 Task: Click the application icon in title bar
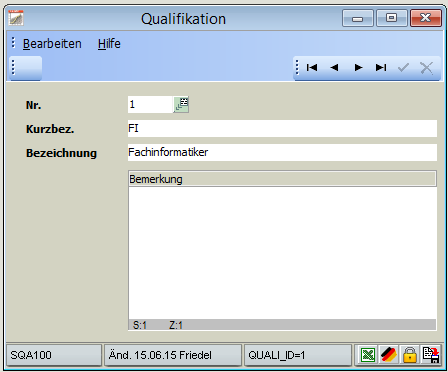coord(16,18)
